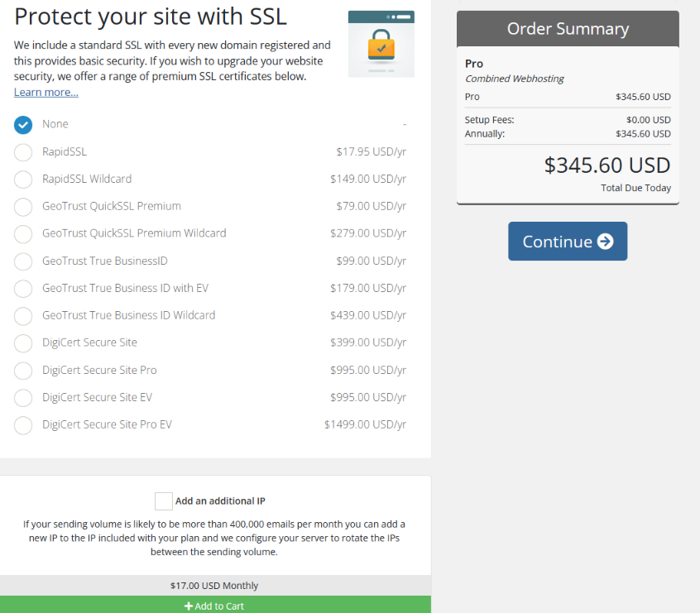Click the Continue button

click(x=568, y=241)
